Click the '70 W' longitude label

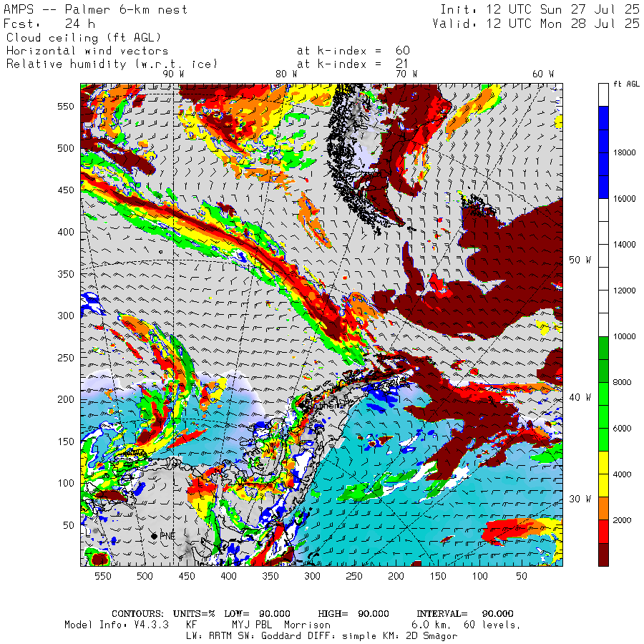406,74
